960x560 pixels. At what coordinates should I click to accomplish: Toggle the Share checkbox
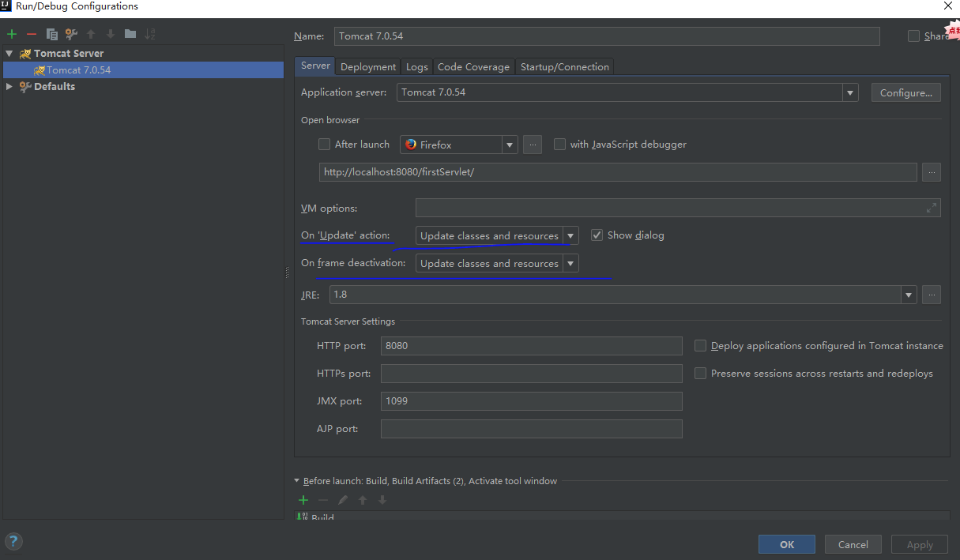914,36
